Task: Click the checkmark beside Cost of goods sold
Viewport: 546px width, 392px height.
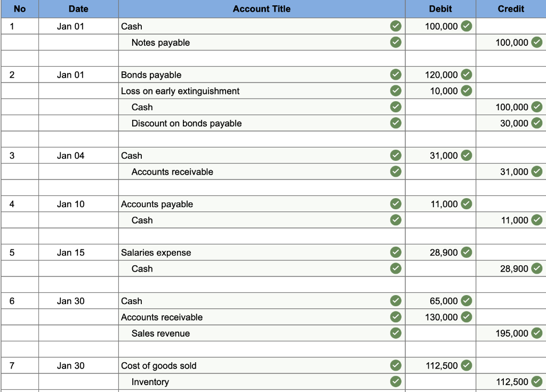Action: coord(396,366)
